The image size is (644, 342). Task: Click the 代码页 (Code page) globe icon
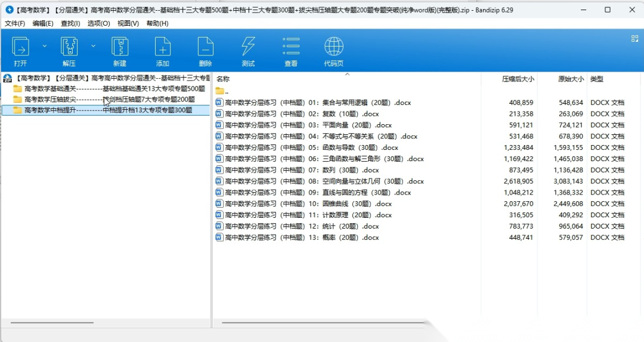[x=333, y=47]
